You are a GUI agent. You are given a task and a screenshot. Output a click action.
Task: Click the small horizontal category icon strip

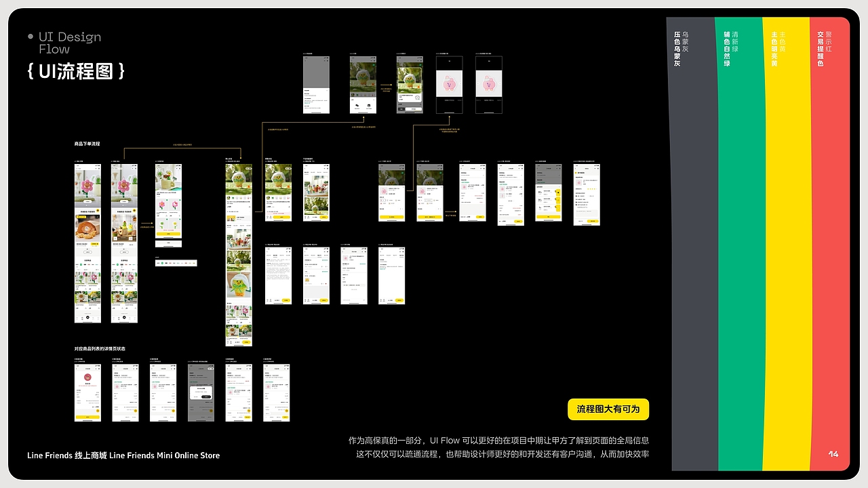(x=176, y=263)
